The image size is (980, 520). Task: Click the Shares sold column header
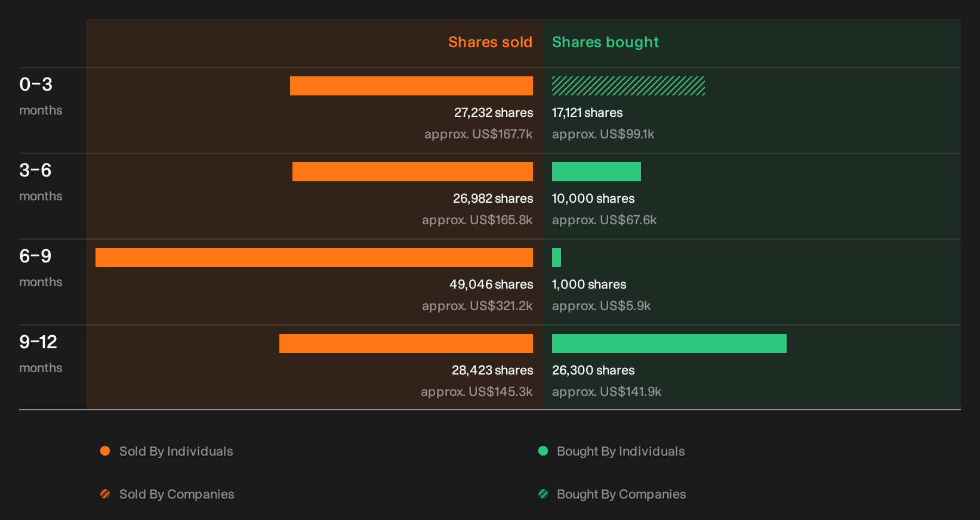coord(490,42)
